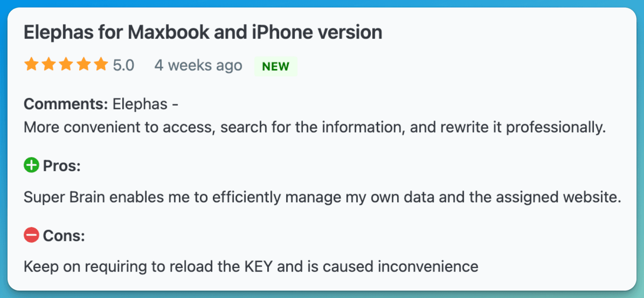Click the green NEW badge

(276, 66)
